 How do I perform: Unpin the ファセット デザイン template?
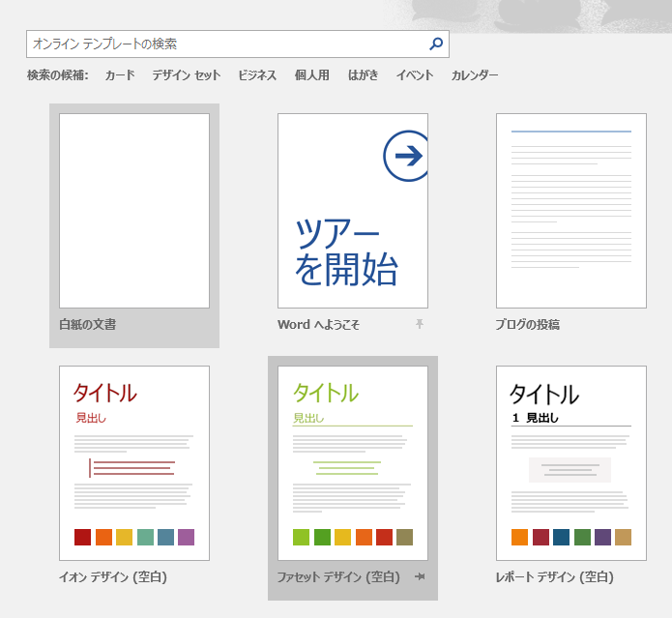(420, 576)
